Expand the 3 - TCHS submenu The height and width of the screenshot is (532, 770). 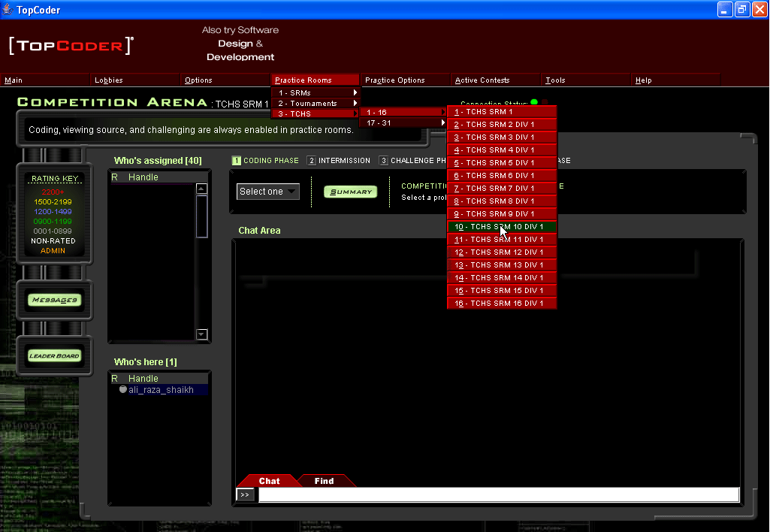click(316, 113)
